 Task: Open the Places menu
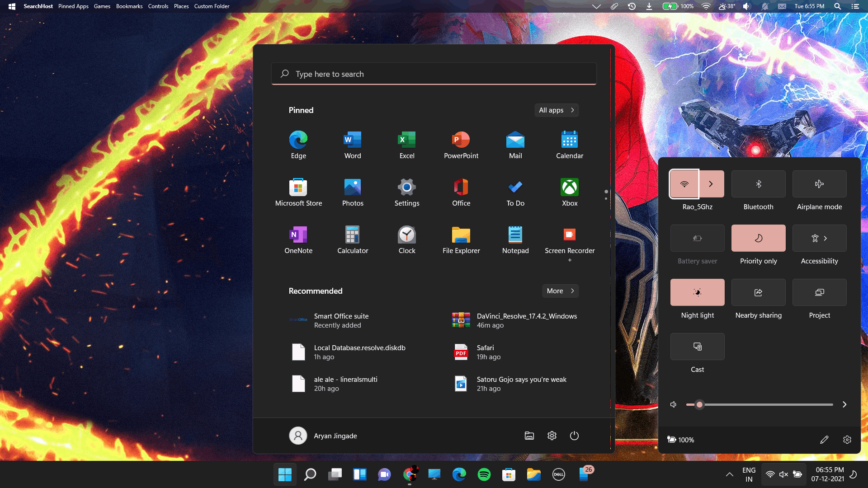click(x=181, y=6)
